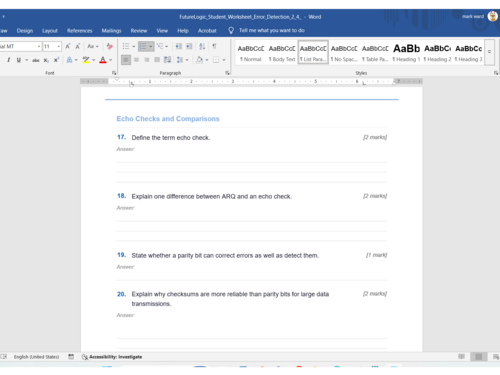The width and height of the screenshot is (500, 375).
Task: Switch to Web Layout view
Action: [x=496, y=357]
